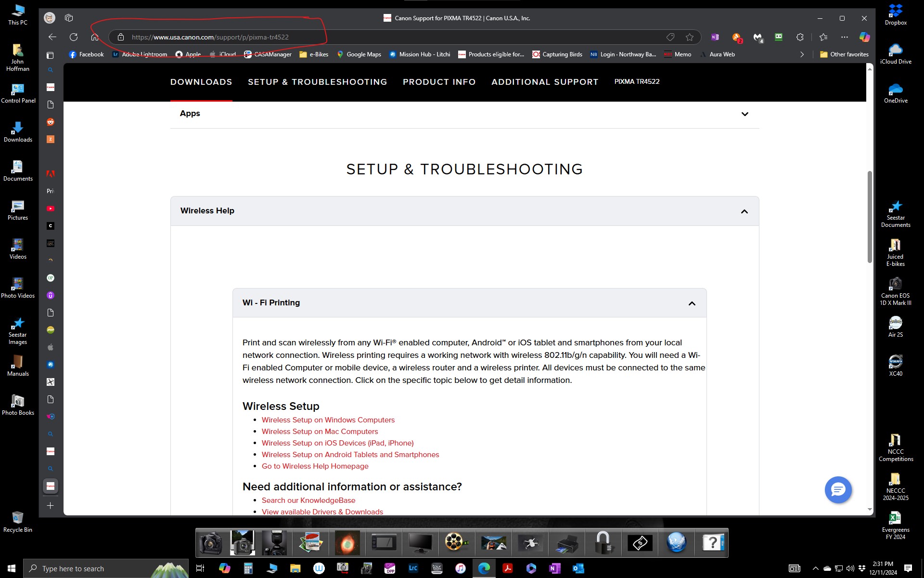Screen dimensions: 924x578
Task: Open Edge favorites icon in the toolbar
Action: click(823, 37)
